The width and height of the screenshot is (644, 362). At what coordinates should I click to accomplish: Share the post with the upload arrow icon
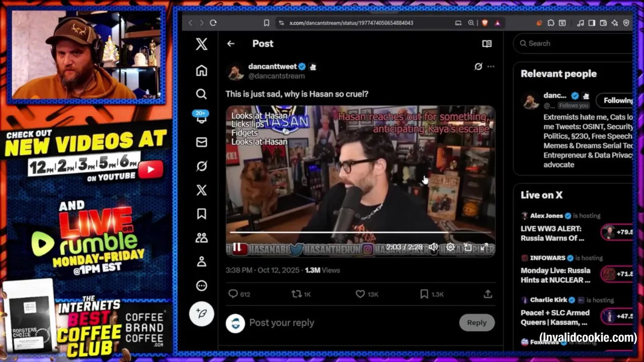pyautogui.click(x=488, y=294)
